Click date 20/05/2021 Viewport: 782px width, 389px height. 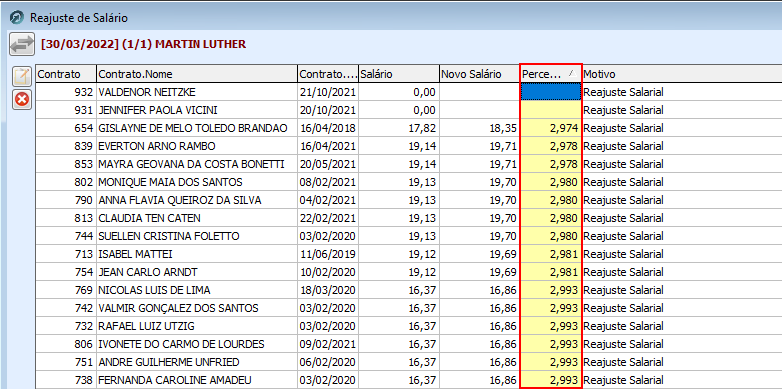click(x=328, y=164)
